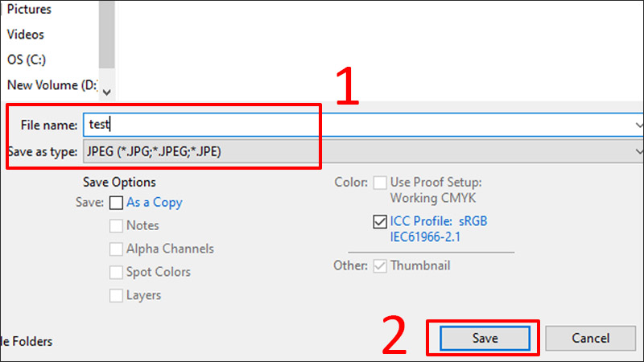Screen dimensions: 644x362
Task: Select Pictures in the navigation pane
Action: coord(29,10)
